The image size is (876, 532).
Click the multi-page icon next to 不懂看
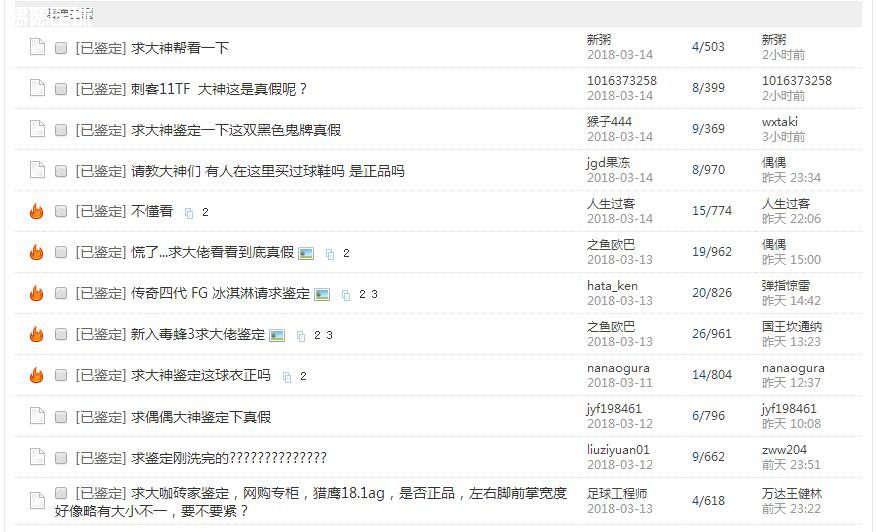coord(189,213)
